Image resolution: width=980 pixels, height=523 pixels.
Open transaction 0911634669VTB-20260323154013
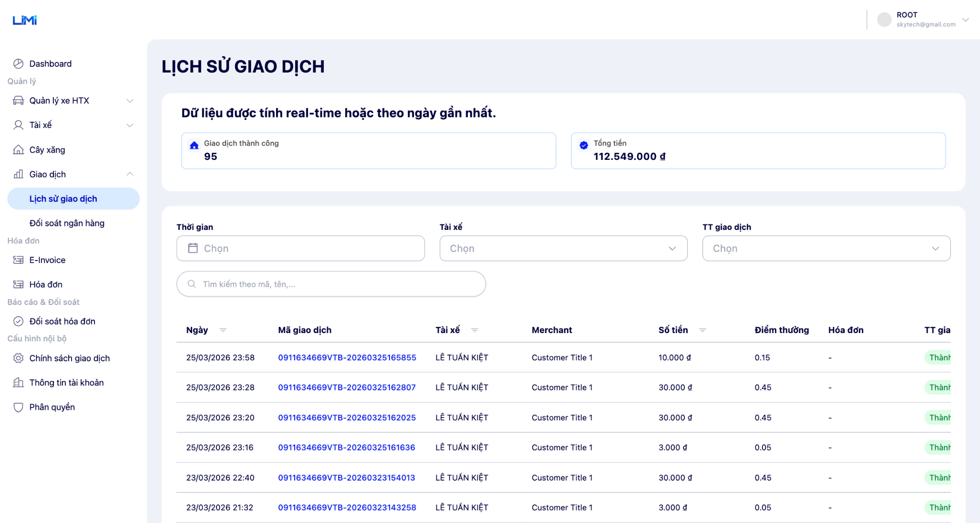coord(347,478)
